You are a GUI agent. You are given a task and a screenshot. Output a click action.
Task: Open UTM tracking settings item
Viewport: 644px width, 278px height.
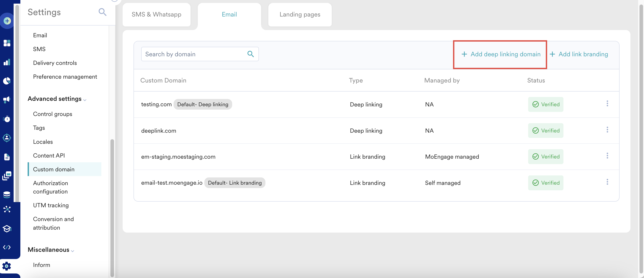tap(51, 205)
